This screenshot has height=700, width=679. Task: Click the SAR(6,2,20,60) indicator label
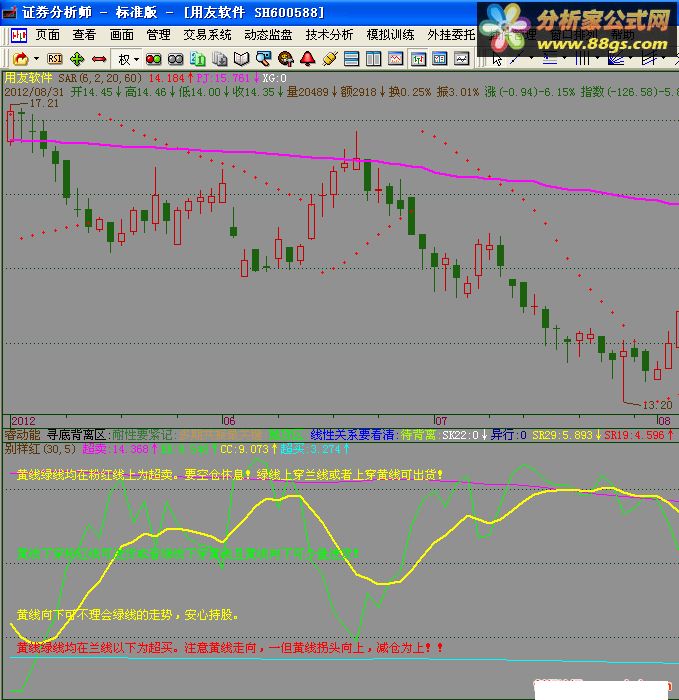(x=100, y=78)
